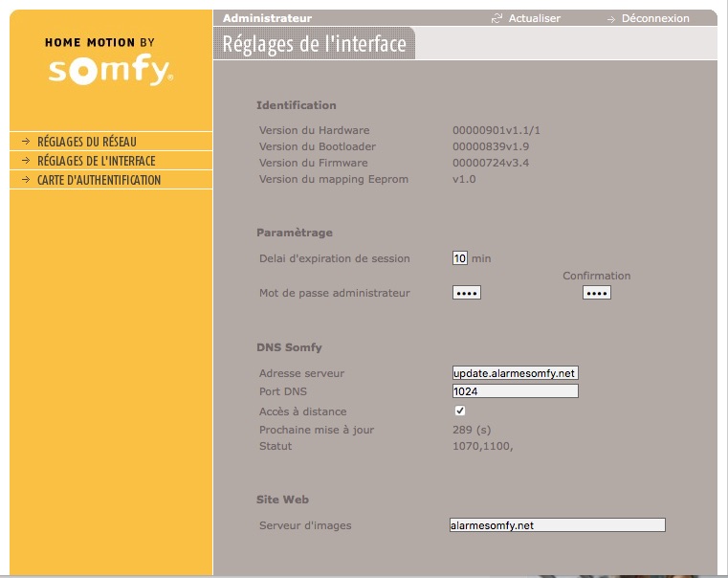
Task: Edit the Adresse serveur field
Action: [516, 373]
